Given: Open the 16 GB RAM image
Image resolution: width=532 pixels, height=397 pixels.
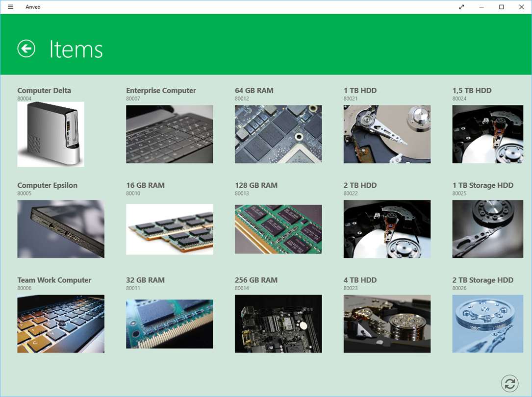Looking at the screenshot, I should [x=170, y=229].
